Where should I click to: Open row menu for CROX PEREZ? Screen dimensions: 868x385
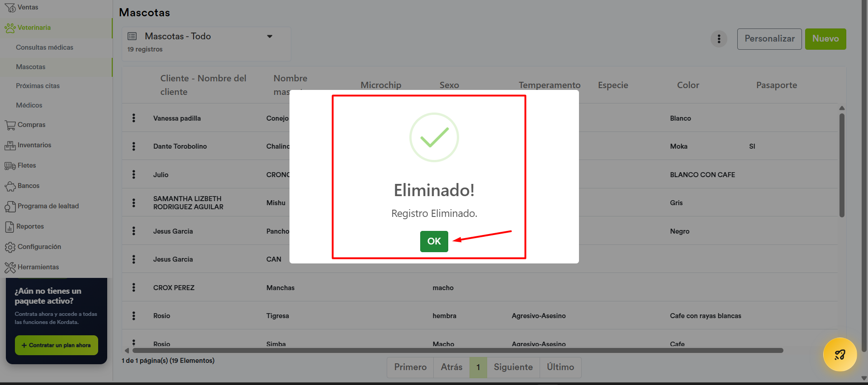tap(133, 287)
